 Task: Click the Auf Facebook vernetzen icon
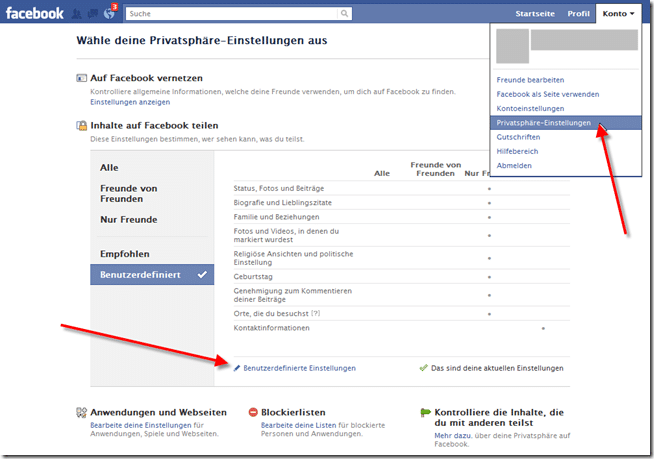pyautogui.click(x=81, y=78)
